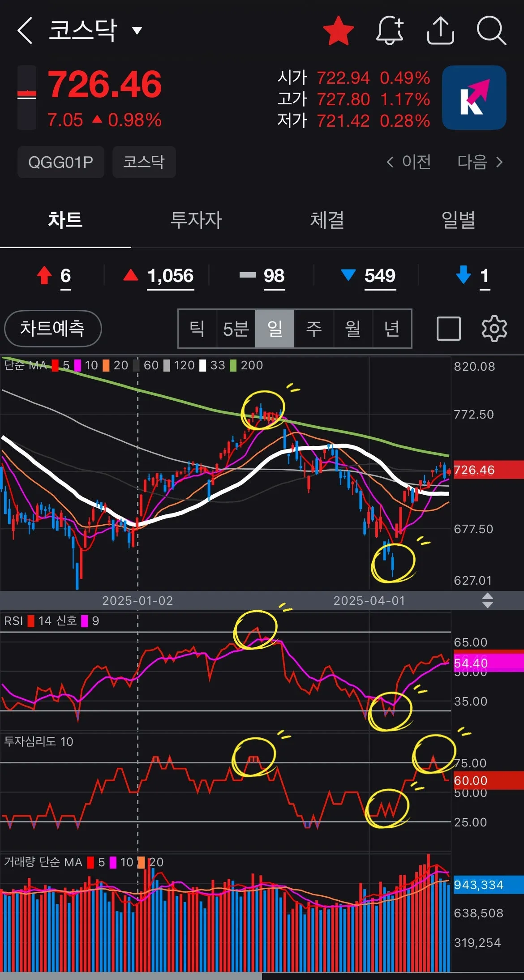Tap the fullscreen square icon

point(449,329)
